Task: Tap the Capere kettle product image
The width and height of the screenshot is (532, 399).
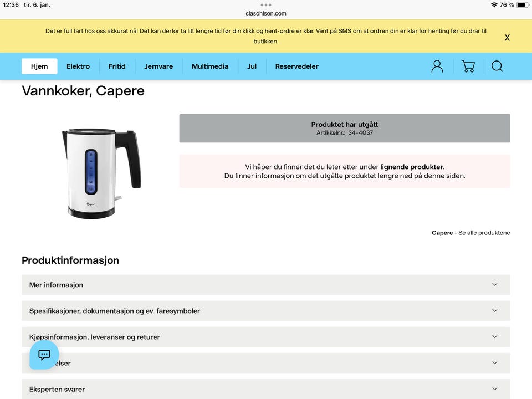Action: click(x=101, y=173)
